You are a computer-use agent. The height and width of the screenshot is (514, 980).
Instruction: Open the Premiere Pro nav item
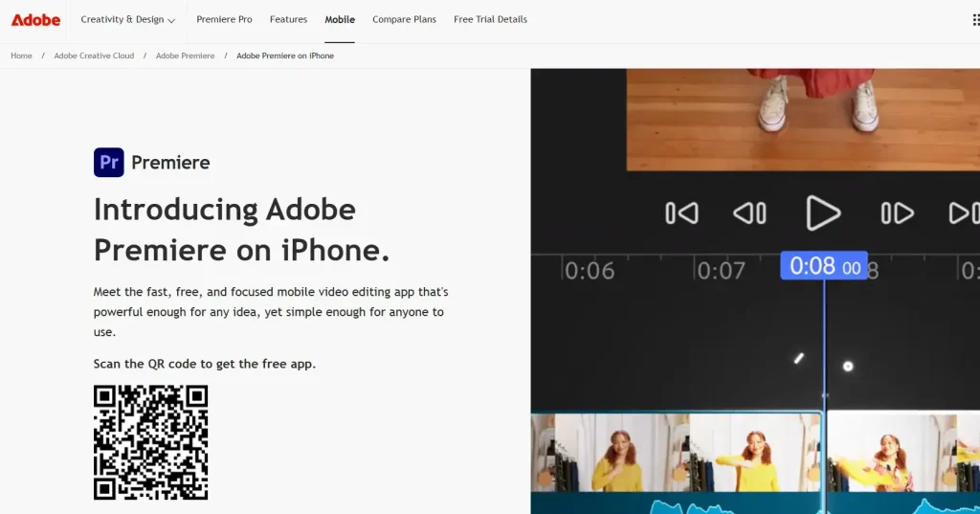pyautogui.click(x=224, y=19)
